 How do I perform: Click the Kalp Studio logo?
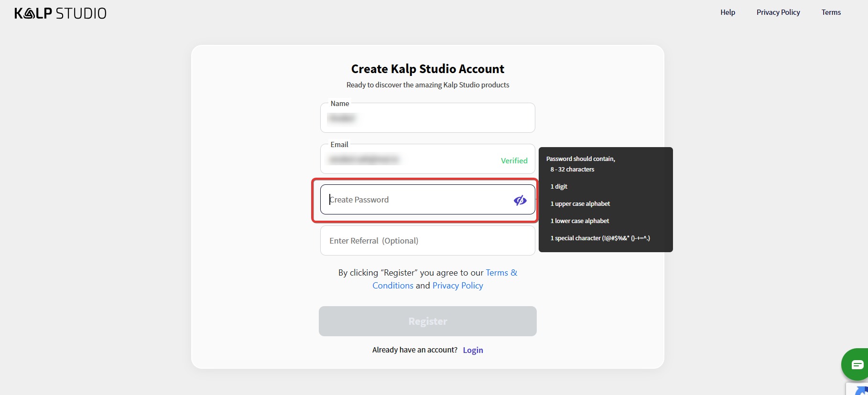coord(60,13)
